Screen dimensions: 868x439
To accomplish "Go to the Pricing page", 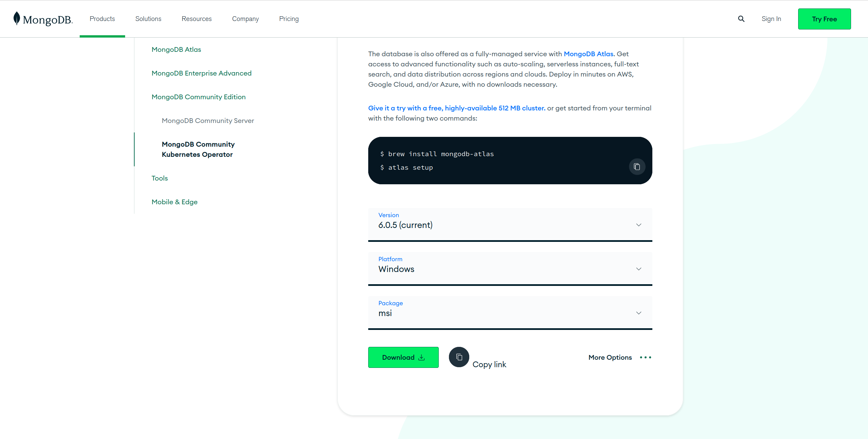I will pos(289,19).
